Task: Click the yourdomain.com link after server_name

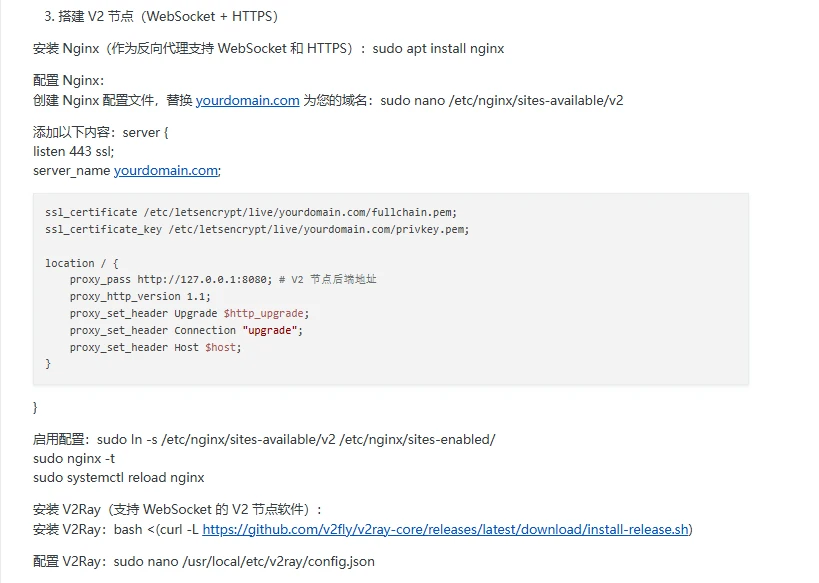Action: point(165,170)
